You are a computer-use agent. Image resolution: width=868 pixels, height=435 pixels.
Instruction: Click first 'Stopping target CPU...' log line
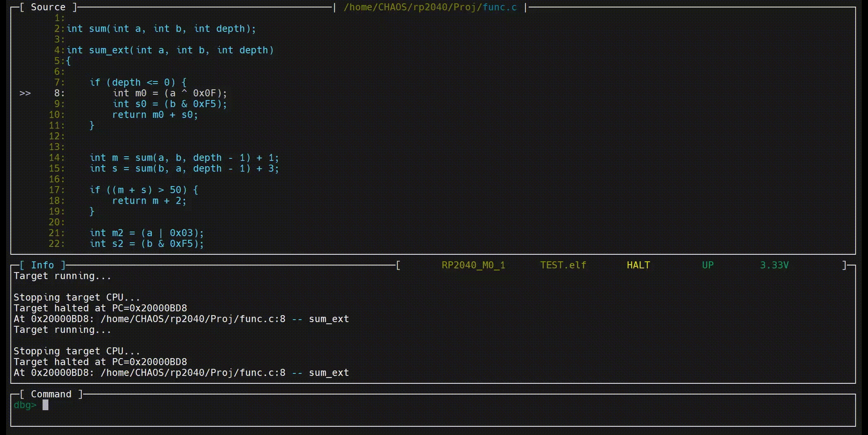point(76,297)
